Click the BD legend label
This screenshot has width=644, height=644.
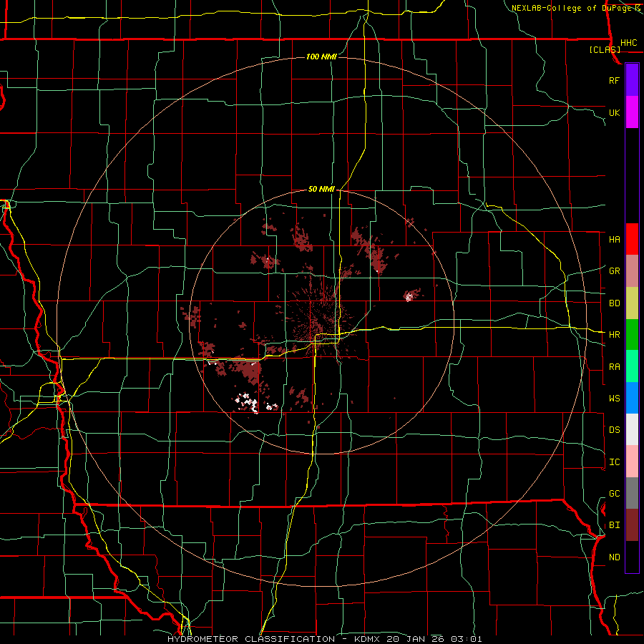(615, 303)
